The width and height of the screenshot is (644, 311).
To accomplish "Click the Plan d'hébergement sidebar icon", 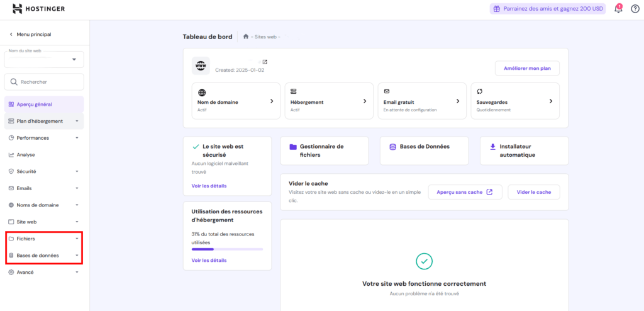I will [11, 121].
